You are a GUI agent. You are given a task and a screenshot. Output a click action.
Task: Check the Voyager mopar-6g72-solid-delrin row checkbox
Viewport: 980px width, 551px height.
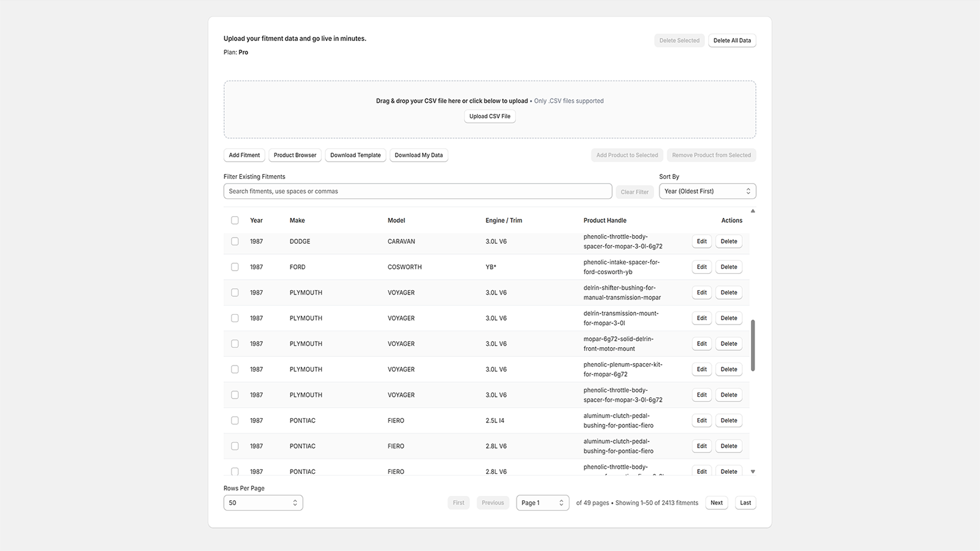tap(235, 344)
